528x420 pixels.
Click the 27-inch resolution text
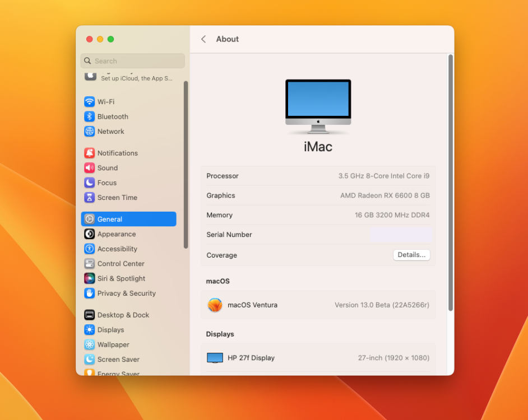click(x=393, y=358)
